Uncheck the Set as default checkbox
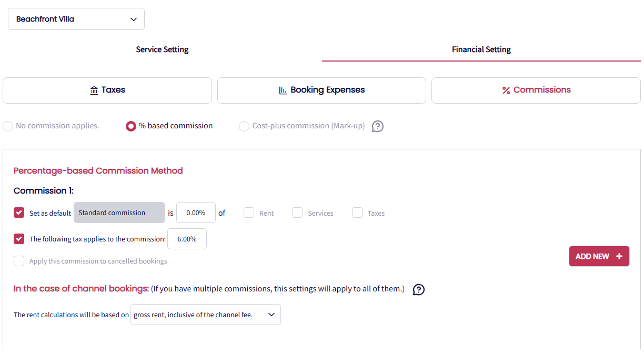This screenshot has width=644, height=354. [19, 213]
